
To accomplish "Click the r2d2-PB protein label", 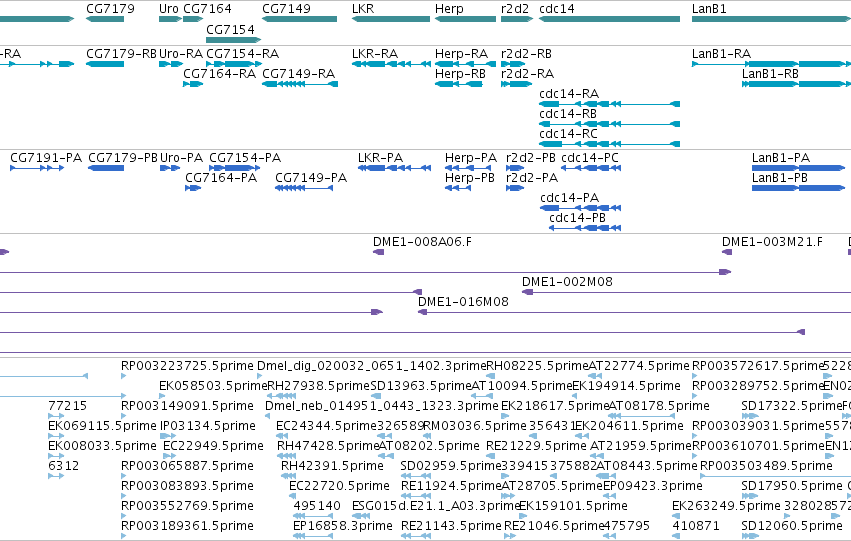I will (531, 158).
